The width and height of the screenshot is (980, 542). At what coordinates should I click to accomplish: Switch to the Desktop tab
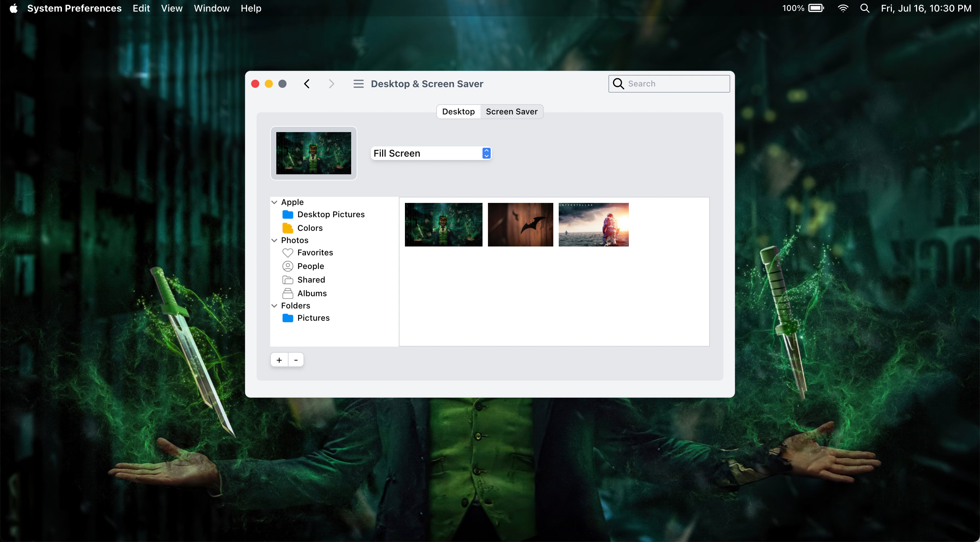tap(458, 112)
